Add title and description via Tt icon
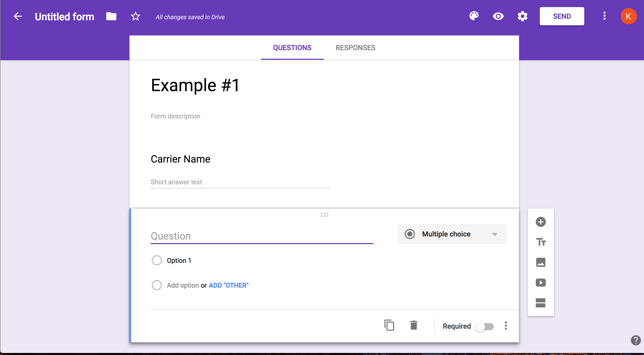 click(x=541, y=242)
